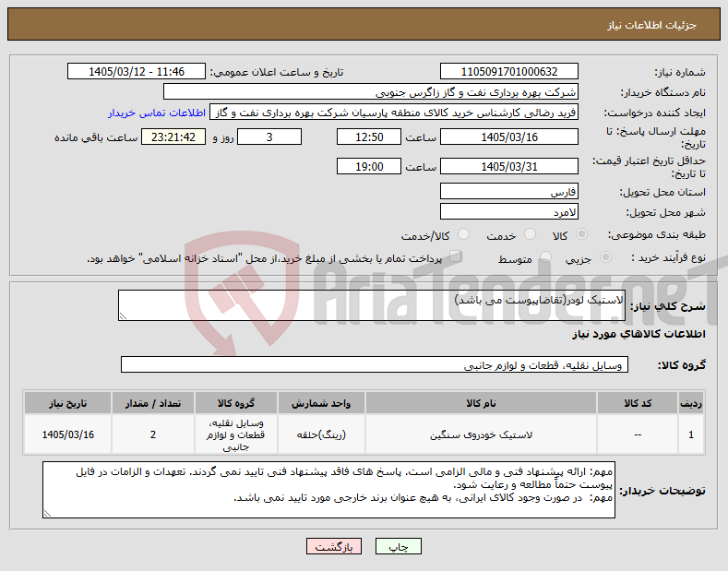This screenshot has height=571, width=728.
Task: Click the remaining time field 23:21:42
Action: click(x=173, y=137)
